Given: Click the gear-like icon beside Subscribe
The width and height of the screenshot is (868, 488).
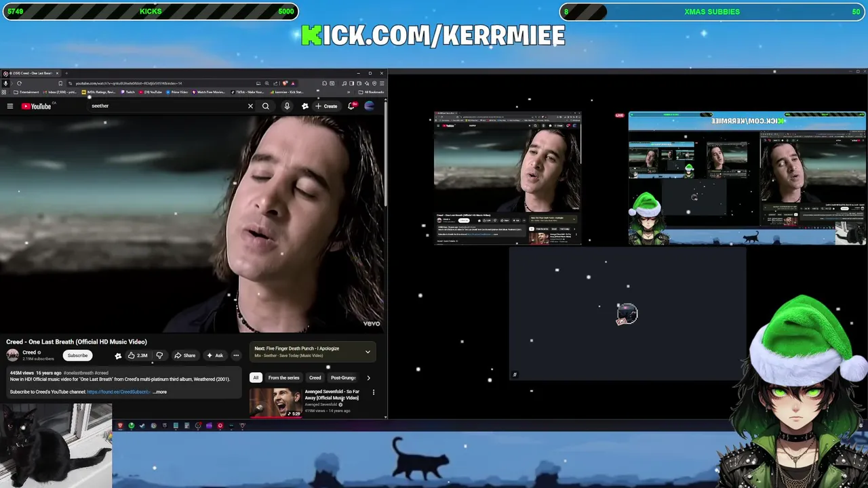Looking at the screenshot, I should coord(118,355).
